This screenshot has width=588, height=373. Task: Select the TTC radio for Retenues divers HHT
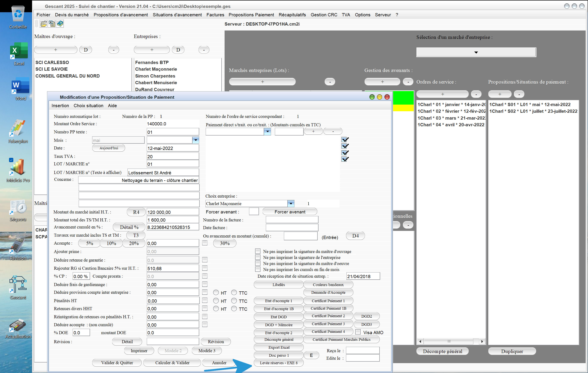coord(234,309)
